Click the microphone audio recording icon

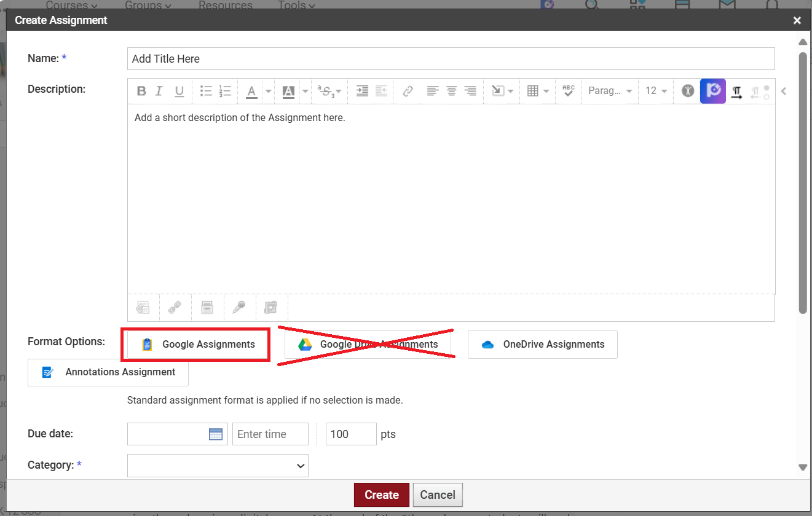pos(239,308)
